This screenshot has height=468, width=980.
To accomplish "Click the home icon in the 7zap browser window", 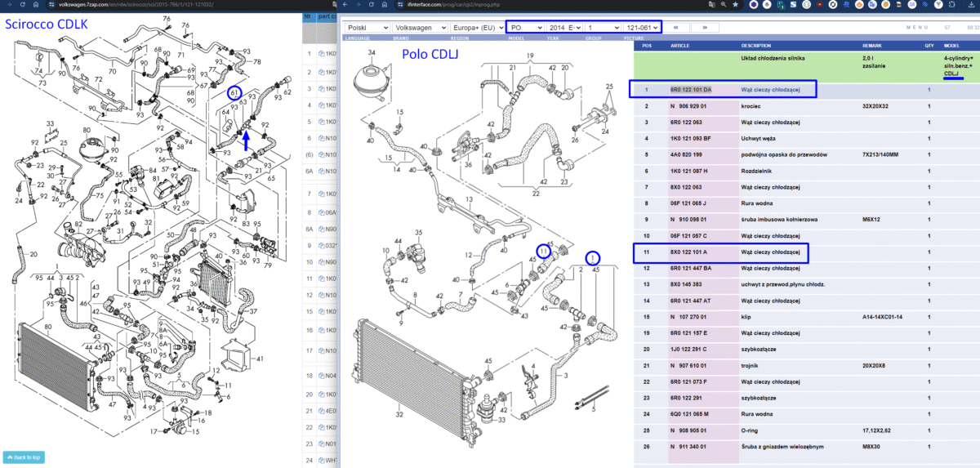I will pyautogui.click(x=36, y=5).
